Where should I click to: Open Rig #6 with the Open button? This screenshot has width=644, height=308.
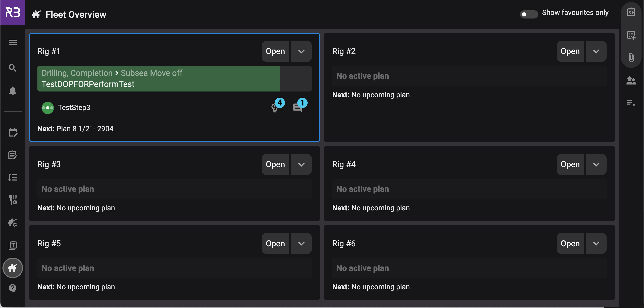click(570, 243)
